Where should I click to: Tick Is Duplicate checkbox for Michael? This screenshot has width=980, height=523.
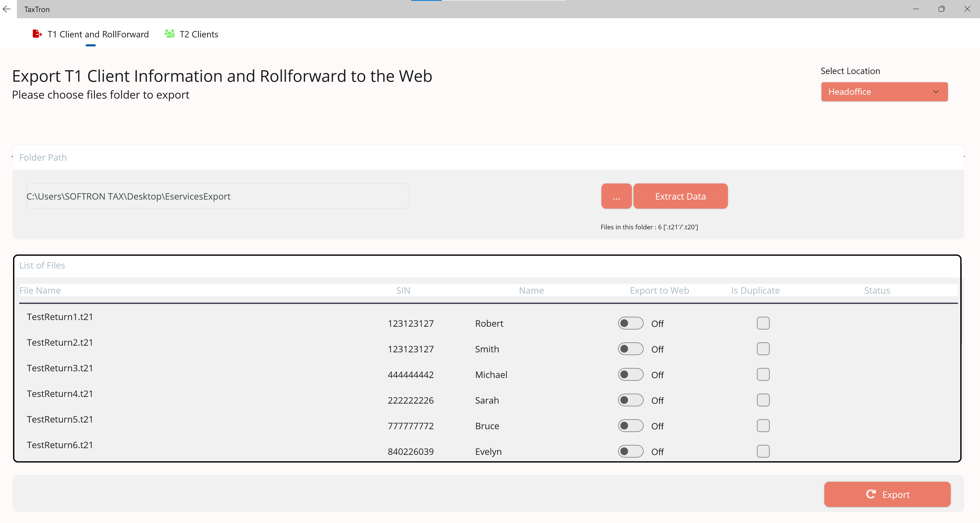[763, 374]
